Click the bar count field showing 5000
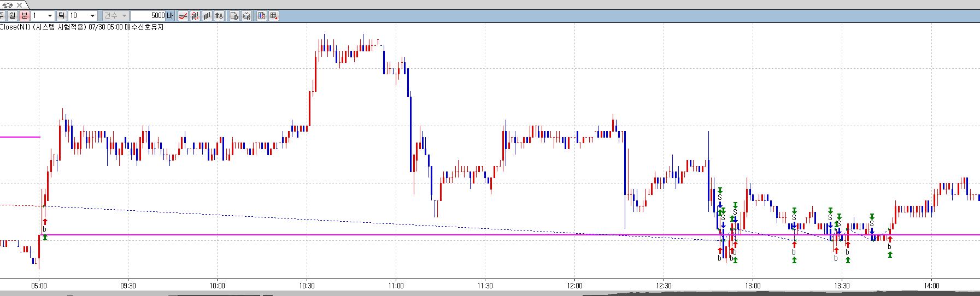980x296 pixels. click(148, 16)
